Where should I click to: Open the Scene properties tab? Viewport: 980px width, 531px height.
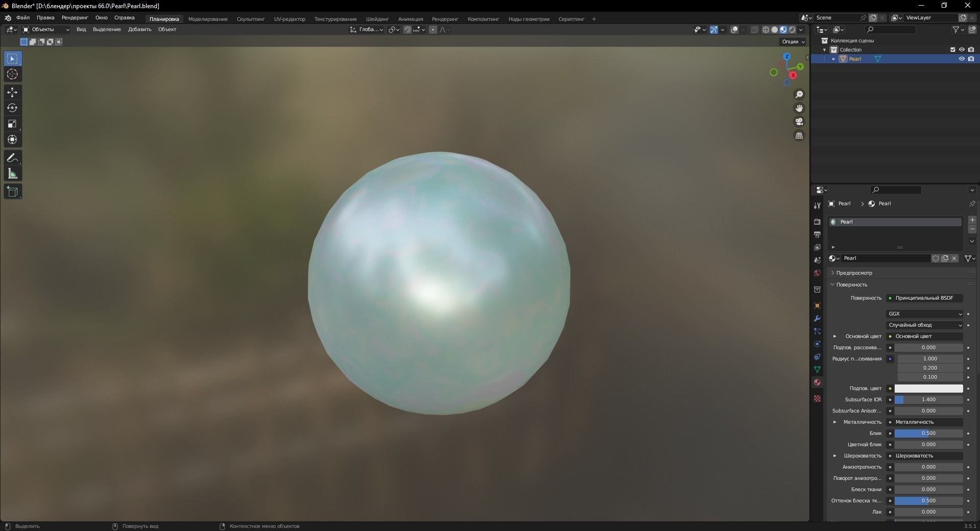pyautogui.click(x=817, y=260)
